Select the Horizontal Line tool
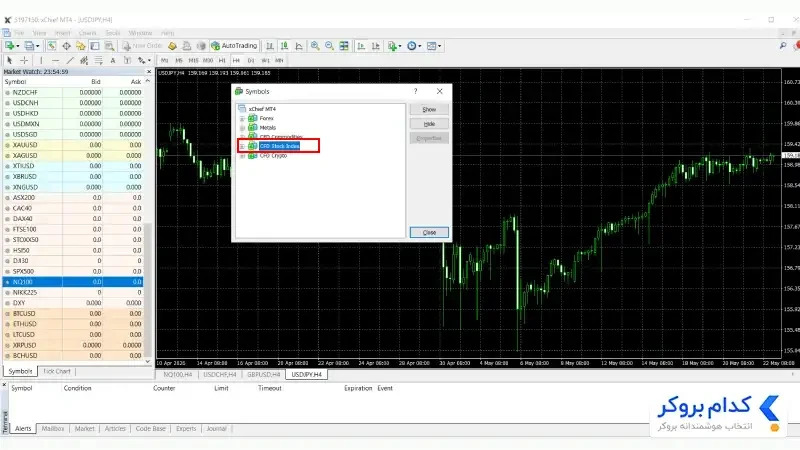 [56, 60]
